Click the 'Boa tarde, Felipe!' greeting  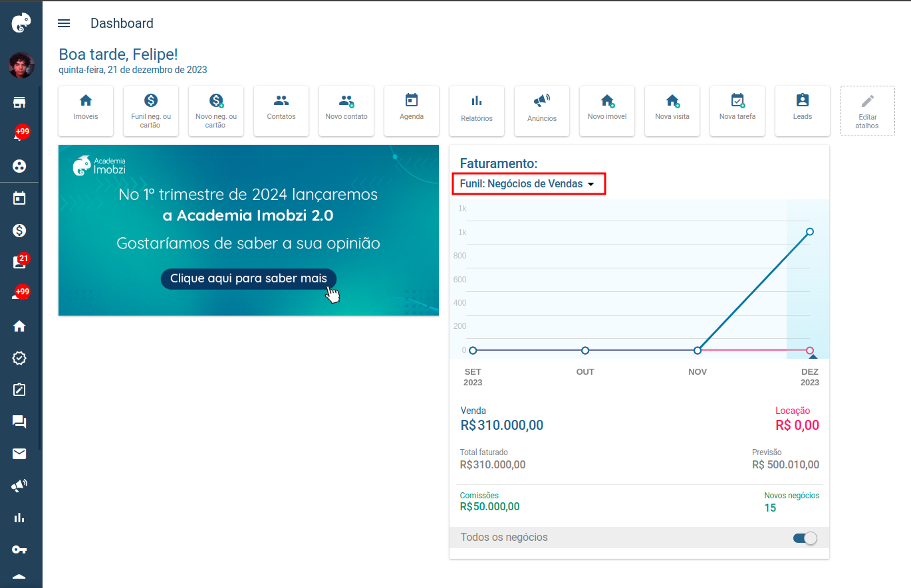click(118, 54)
